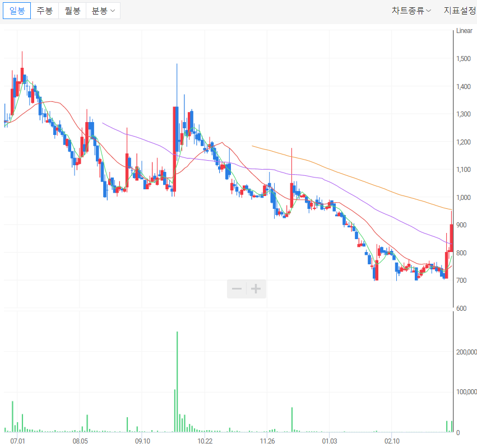Switch to the 월봉 monthly chart tab
Screen dimensions: 477x448
tap(72, 11)
